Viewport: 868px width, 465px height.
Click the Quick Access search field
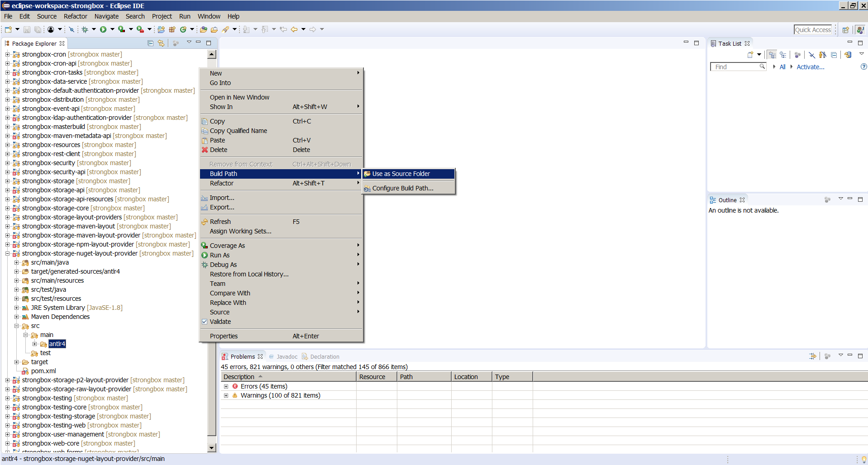tap(813, 30)
